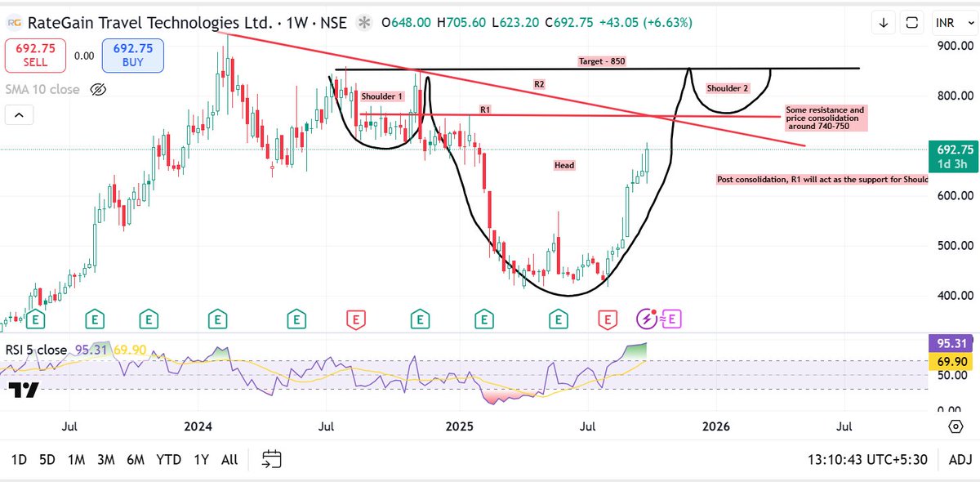The height and width of the screenshot is (482, 980).
Task: Select the 1Y time range
Action: click(x=201, y=459)
